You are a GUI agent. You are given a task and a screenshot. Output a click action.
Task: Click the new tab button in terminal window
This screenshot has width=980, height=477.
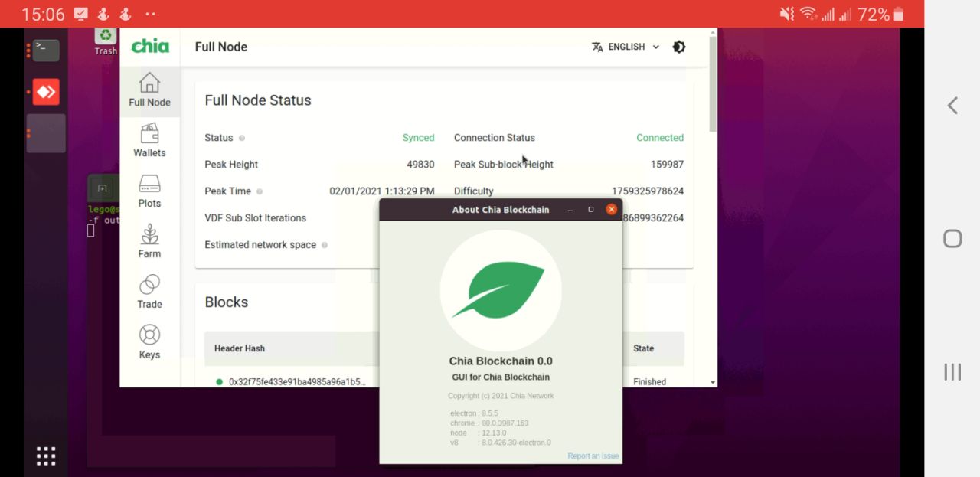[103, 188]
